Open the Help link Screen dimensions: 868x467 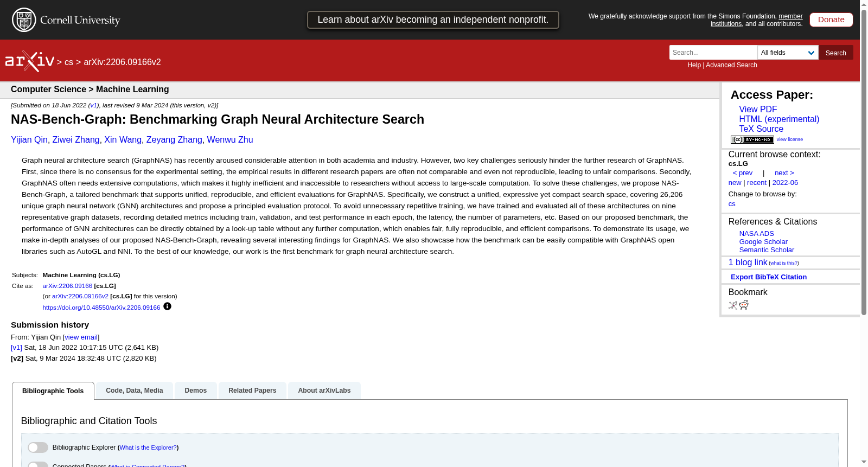694,65
